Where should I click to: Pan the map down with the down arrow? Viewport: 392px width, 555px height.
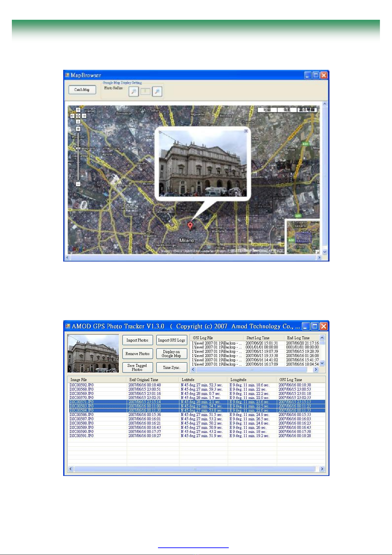pos(78,122)
